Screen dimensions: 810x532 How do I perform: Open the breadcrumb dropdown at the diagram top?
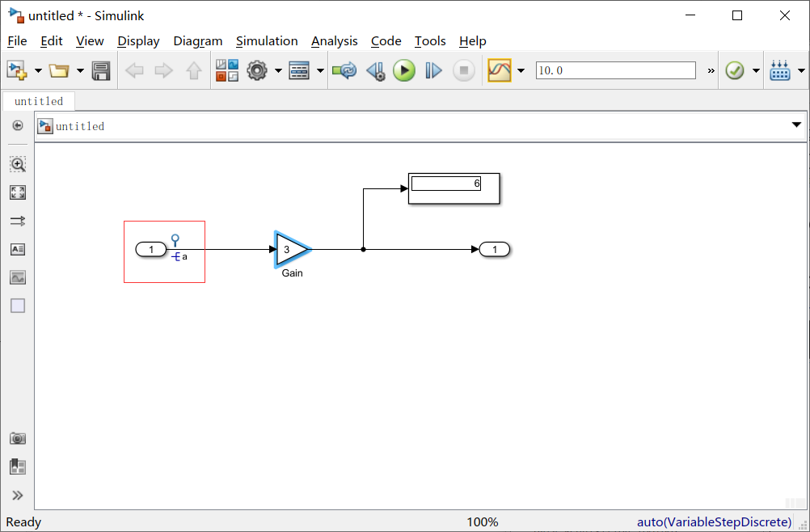[x=797, y=125]
